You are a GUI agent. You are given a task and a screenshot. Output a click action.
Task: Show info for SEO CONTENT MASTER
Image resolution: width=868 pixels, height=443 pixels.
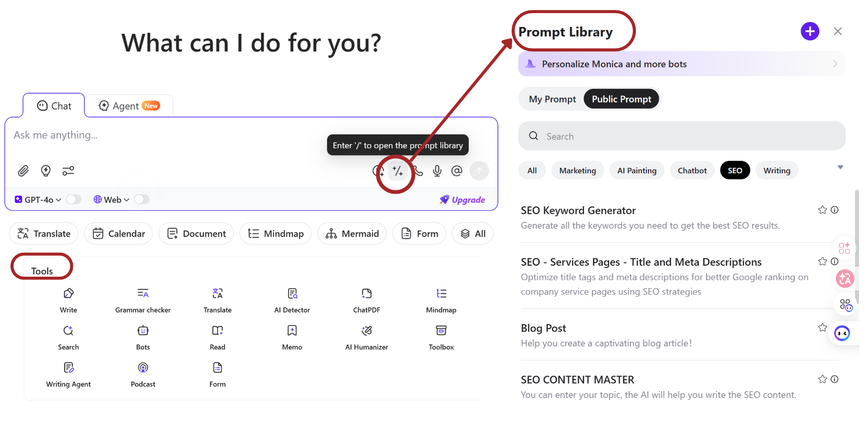click(835, 379)
